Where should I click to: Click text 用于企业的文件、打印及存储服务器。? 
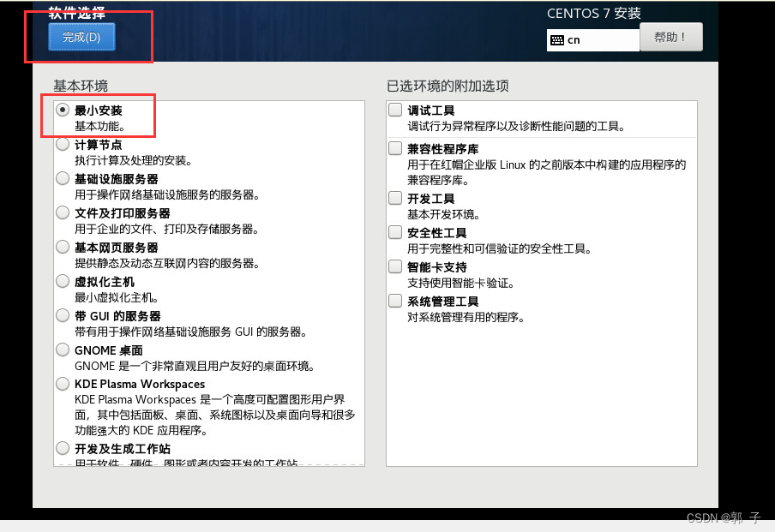(x=166, y=230)
